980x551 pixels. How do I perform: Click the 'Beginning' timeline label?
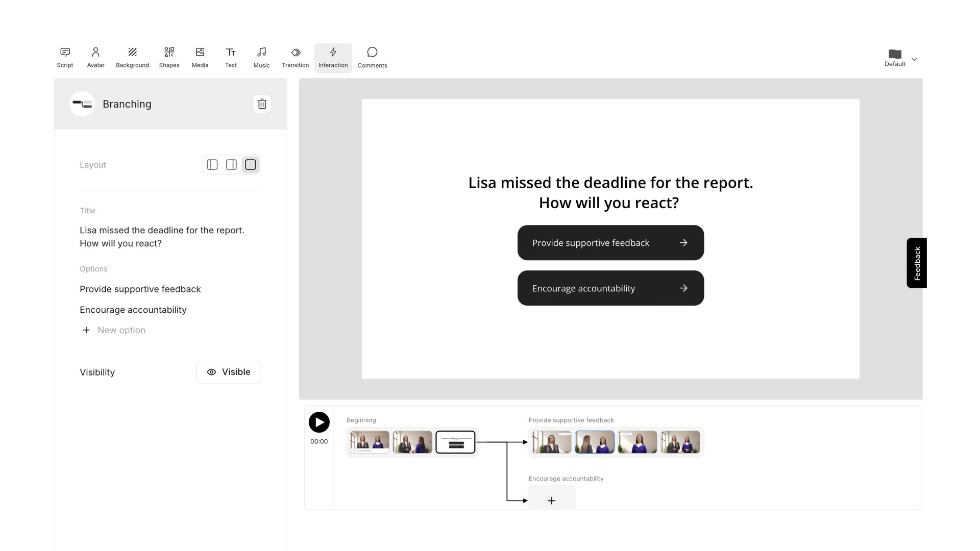click(x=361, y=420)
